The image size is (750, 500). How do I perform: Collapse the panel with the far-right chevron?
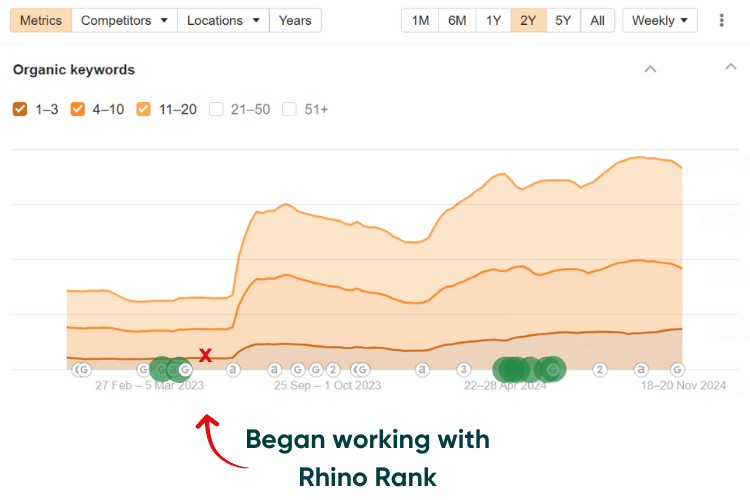pos(730,67)
